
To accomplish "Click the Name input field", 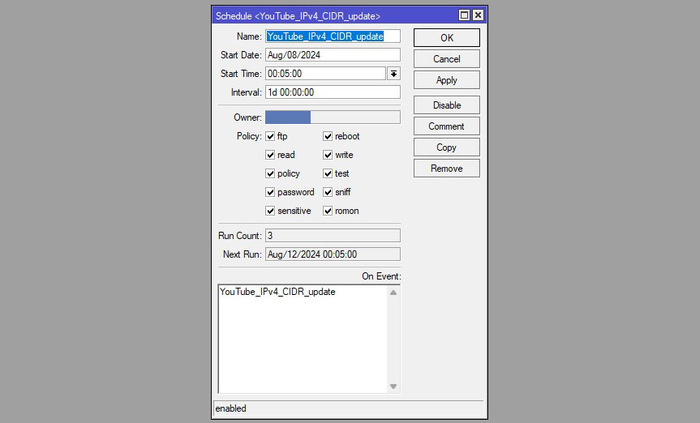I will 332,36.
